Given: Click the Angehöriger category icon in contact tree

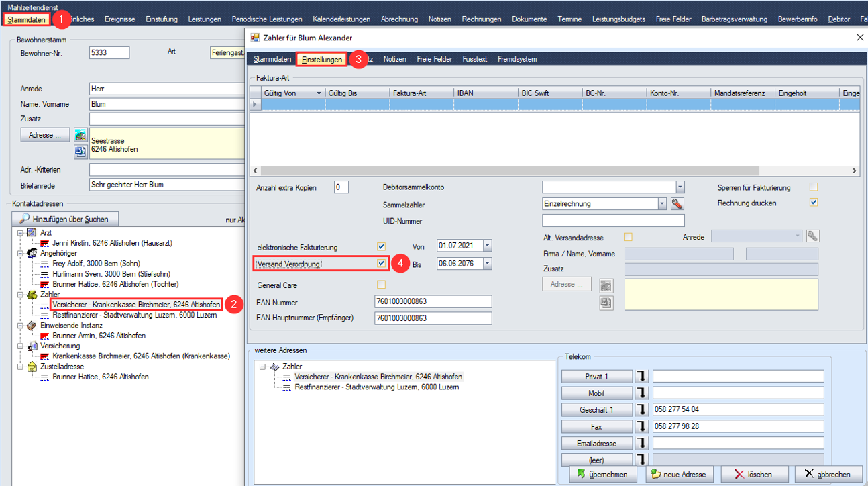Looking at the screenshot, I should click(32, 253).
